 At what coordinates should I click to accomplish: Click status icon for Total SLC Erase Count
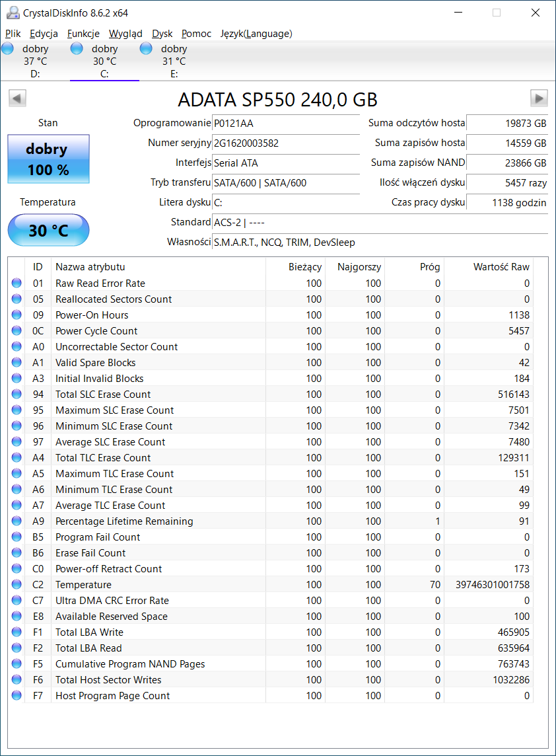pos(17,394)
